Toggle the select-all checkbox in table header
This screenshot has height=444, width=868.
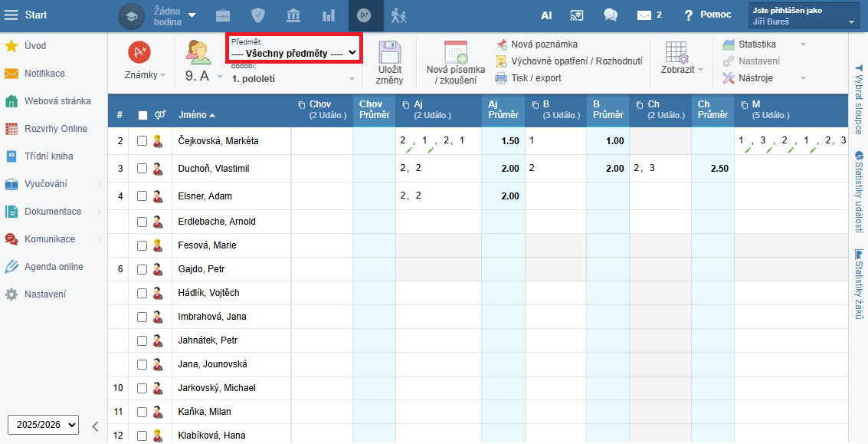tap(142, 115)
